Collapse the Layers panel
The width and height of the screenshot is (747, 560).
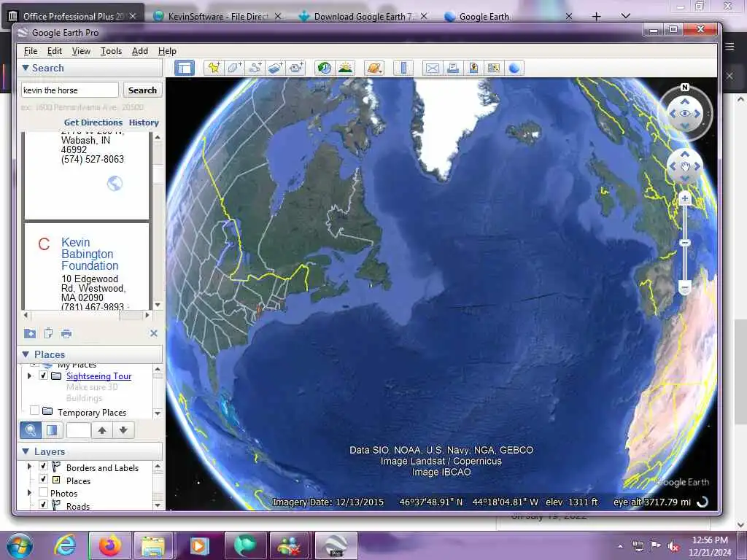(x=26, y=451)
